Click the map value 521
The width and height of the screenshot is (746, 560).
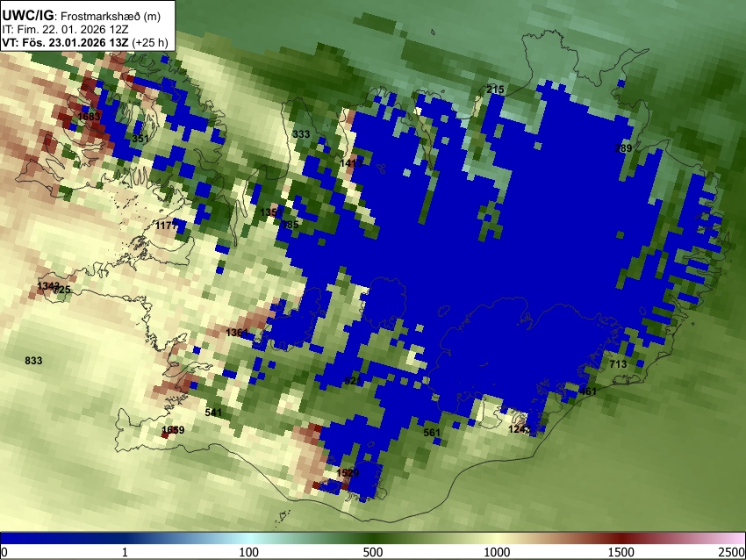click(x=353, y=381)
